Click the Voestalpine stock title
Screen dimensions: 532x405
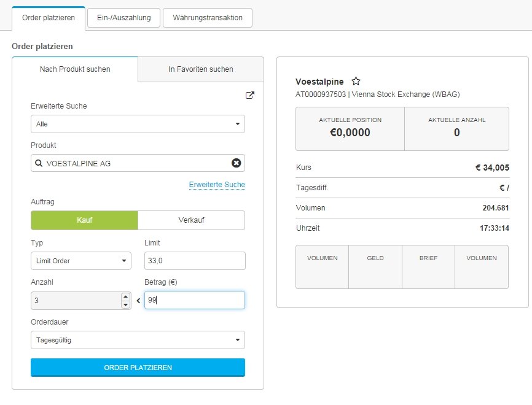click(319, 82)
